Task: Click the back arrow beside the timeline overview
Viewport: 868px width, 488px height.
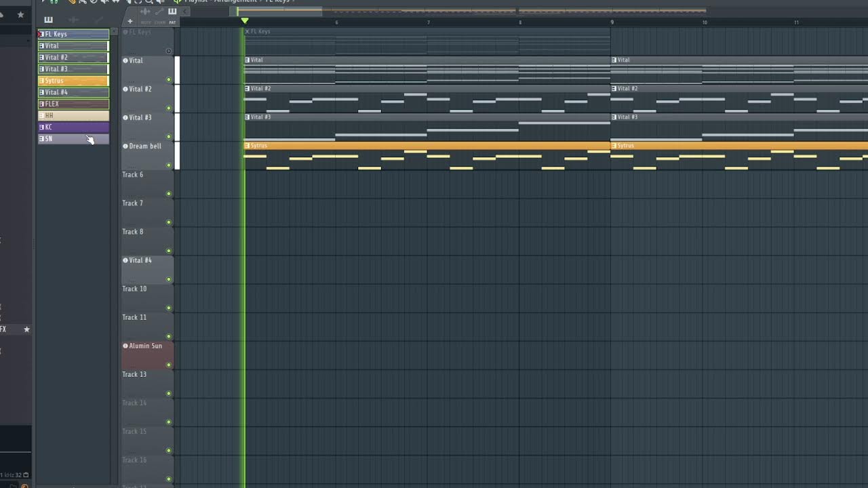Action: click(186, 11)
